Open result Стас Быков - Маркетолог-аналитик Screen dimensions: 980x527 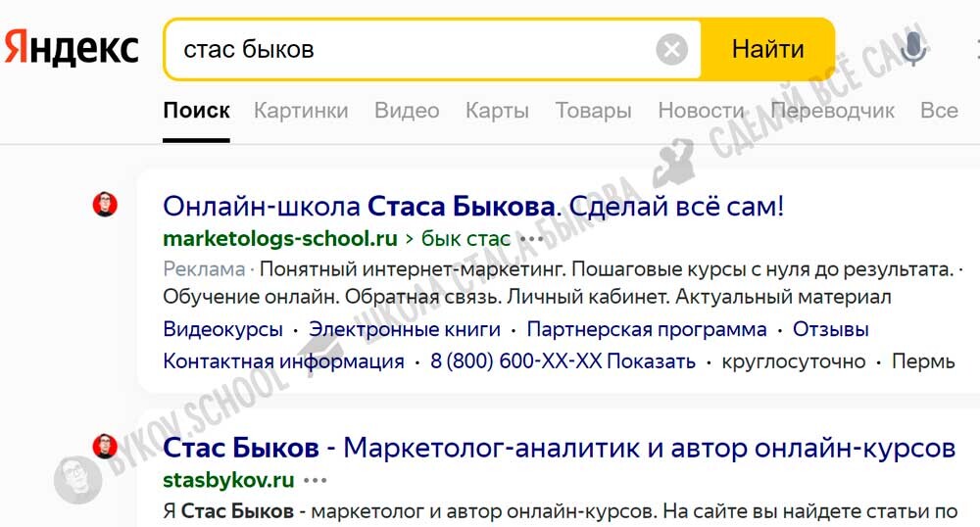[559, 448]
